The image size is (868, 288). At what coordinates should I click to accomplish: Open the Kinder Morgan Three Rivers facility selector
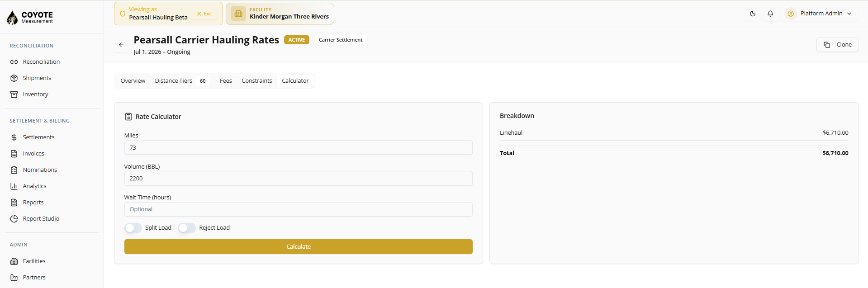click(280, 14)
